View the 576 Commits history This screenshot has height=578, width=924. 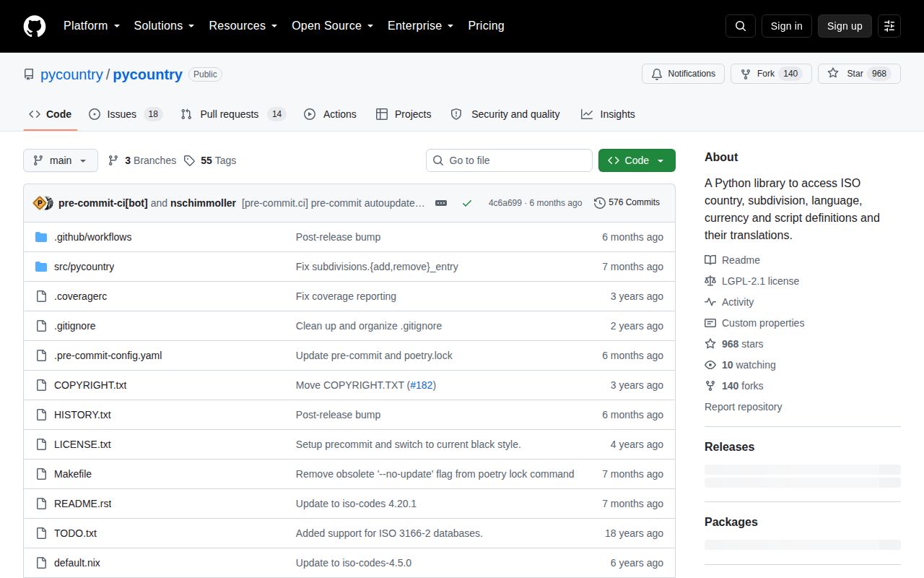point(627,202)
